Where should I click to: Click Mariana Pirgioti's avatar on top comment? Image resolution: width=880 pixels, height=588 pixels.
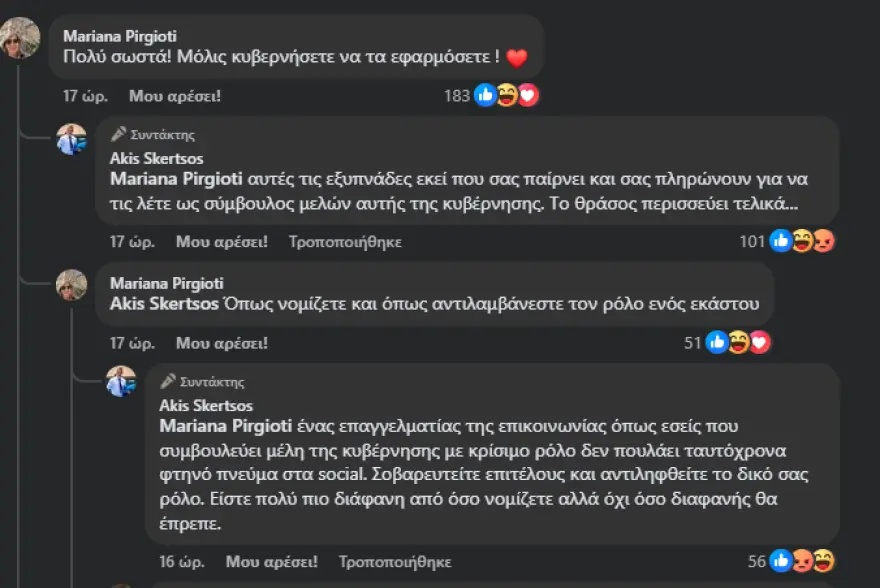20,38
